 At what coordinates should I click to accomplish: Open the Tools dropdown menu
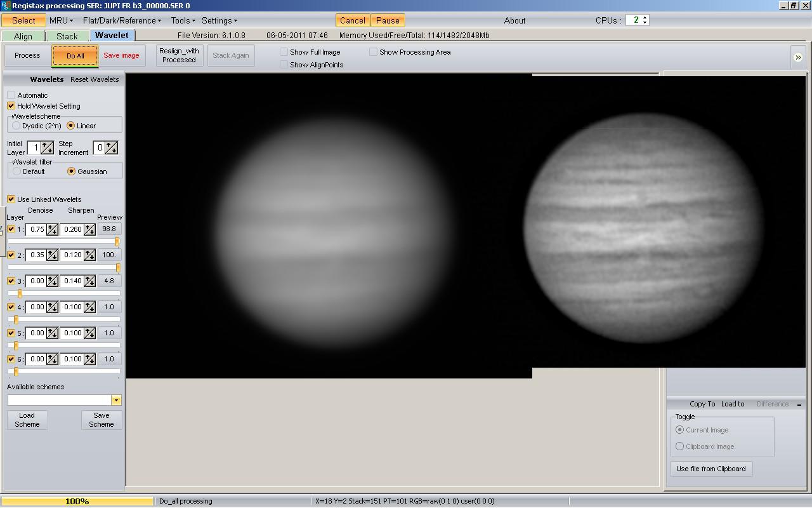tap(183, 20)
